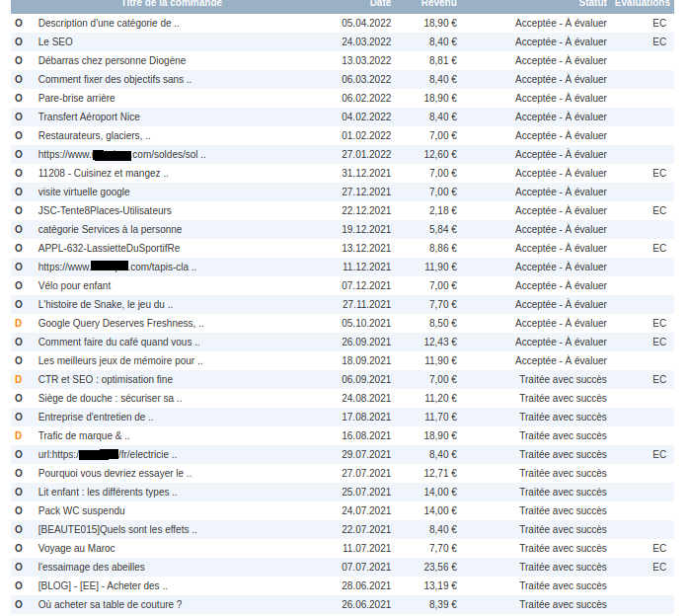Select the 'Pack WC suspendu' title

click(82, 510)
